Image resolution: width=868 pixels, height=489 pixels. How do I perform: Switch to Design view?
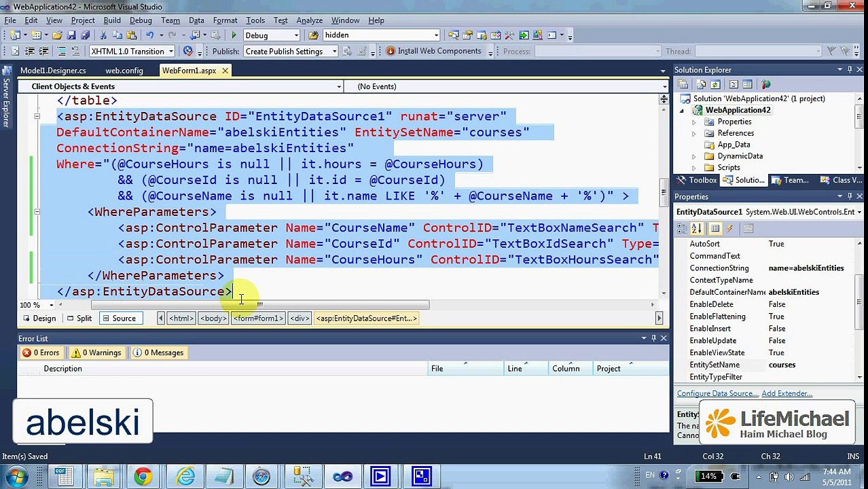point(39,318)
